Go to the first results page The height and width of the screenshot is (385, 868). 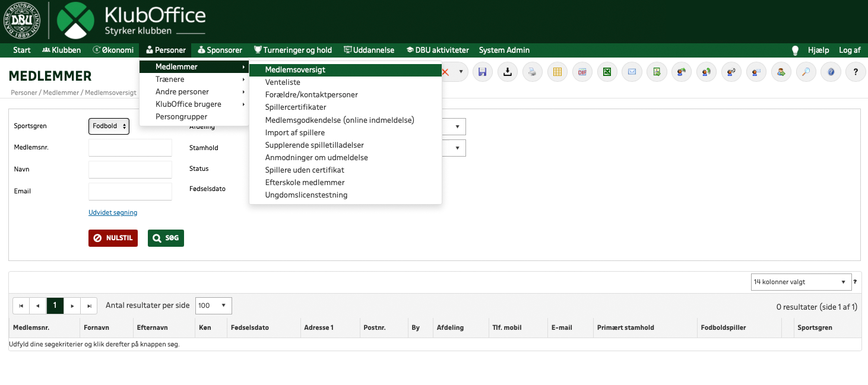21,306
